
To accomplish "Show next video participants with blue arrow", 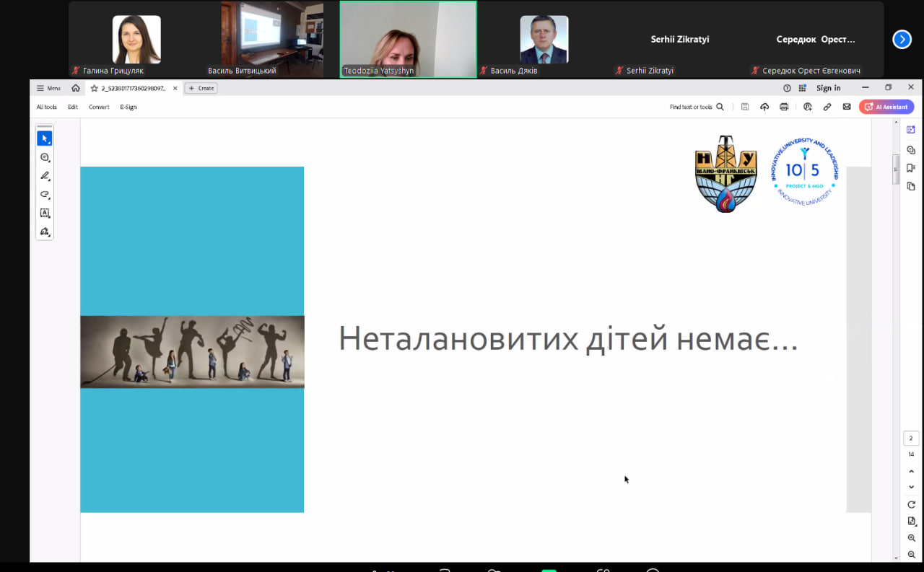I will pos(902,40).
